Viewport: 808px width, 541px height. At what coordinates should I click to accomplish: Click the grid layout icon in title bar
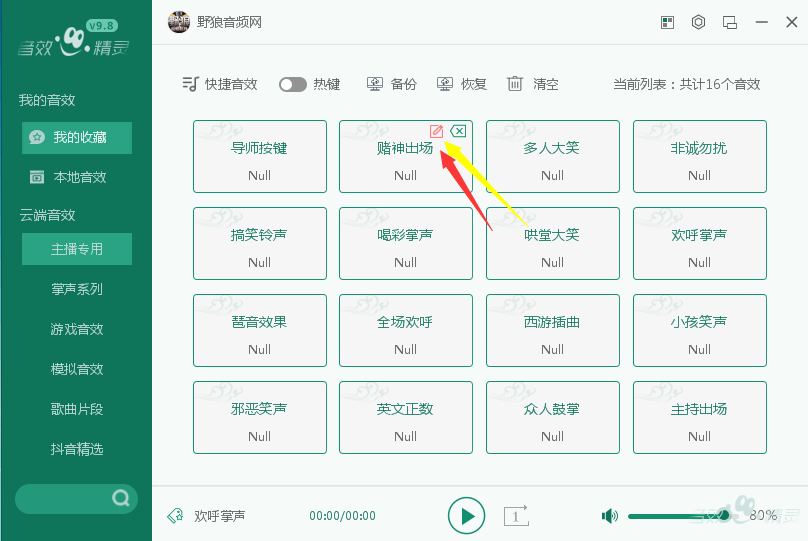[667, 23]
